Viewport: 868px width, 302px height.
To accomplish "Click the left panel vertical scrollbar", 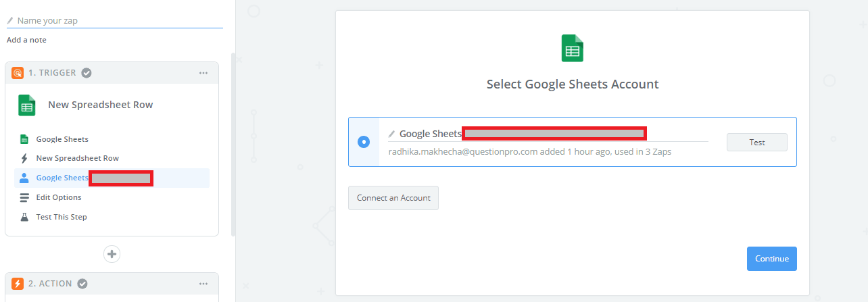I will click(x=234, y=144).
